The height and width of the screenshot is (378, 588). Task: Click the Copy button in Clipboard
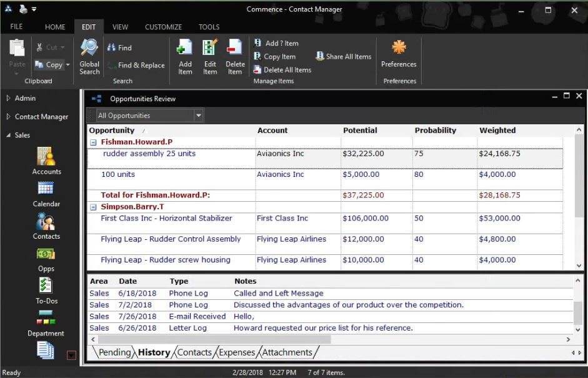click(49, 65)
